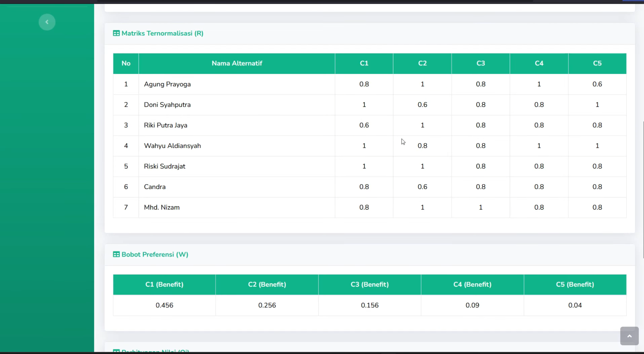Select the Wahyu Aldiansyah row name

point(172,146)
